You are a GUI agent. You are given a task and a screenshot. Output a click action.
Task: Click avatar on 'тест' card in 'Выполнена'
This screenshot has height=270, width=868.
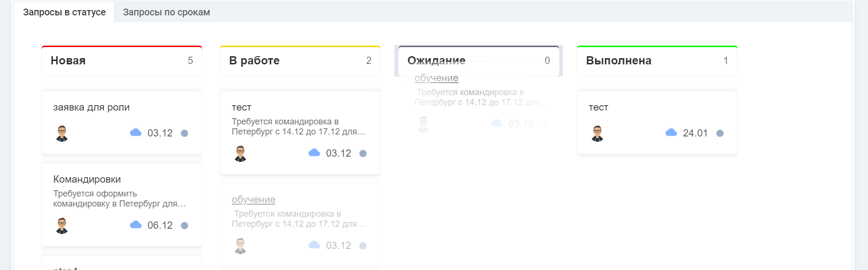tap(597, 134)
